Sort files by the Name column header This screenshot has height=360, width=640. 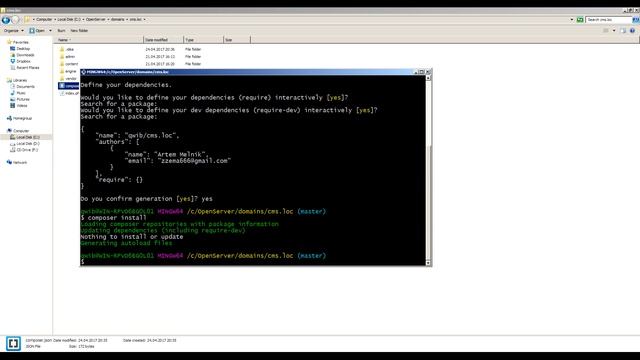pos(99,40)
